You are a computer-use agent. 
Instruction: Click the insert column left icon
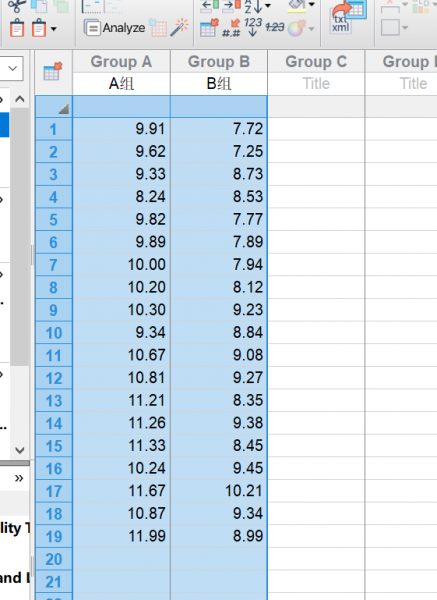tap(210, 5)
